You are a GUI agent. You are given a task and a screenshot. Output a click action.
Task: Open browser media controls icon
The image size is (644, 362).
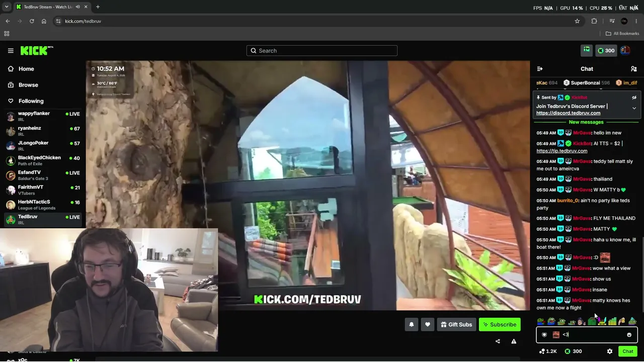click(612, 21)
